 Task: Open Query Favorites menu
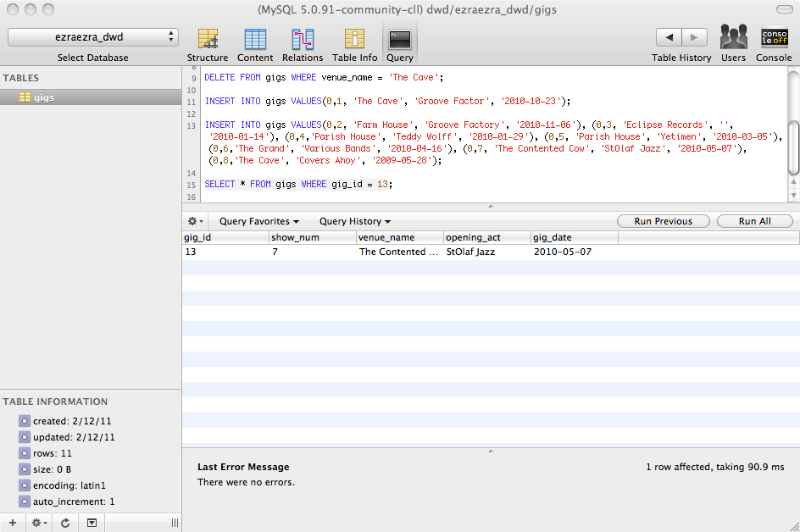(x=259, y=221)
